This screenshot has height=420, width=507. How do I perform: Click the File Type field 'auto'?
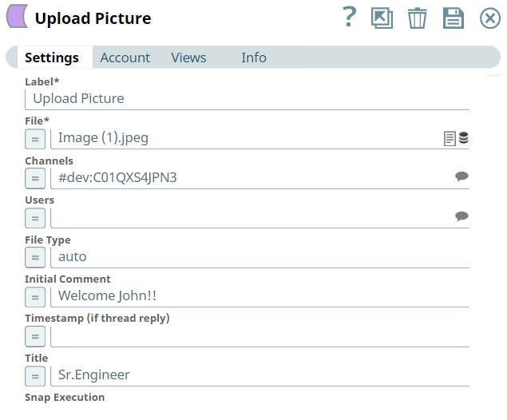coord(260,257)
